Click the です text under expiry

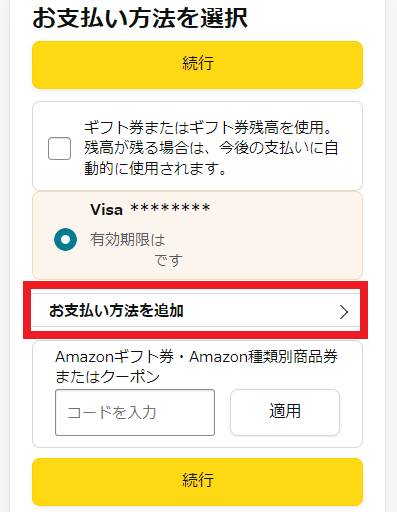pos(169,260)
